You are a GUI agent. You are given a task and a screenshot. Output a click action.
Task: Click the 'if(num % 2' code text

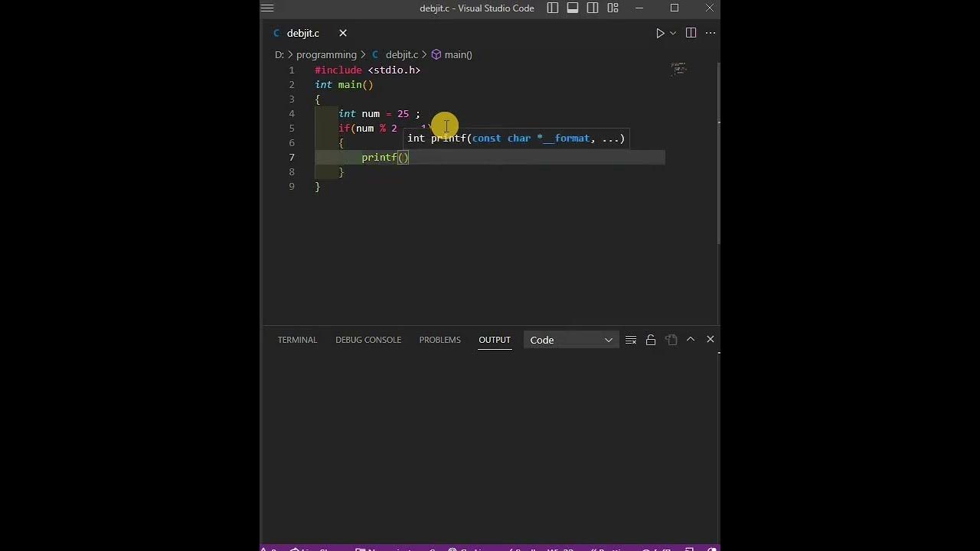[x=367, y=129]
